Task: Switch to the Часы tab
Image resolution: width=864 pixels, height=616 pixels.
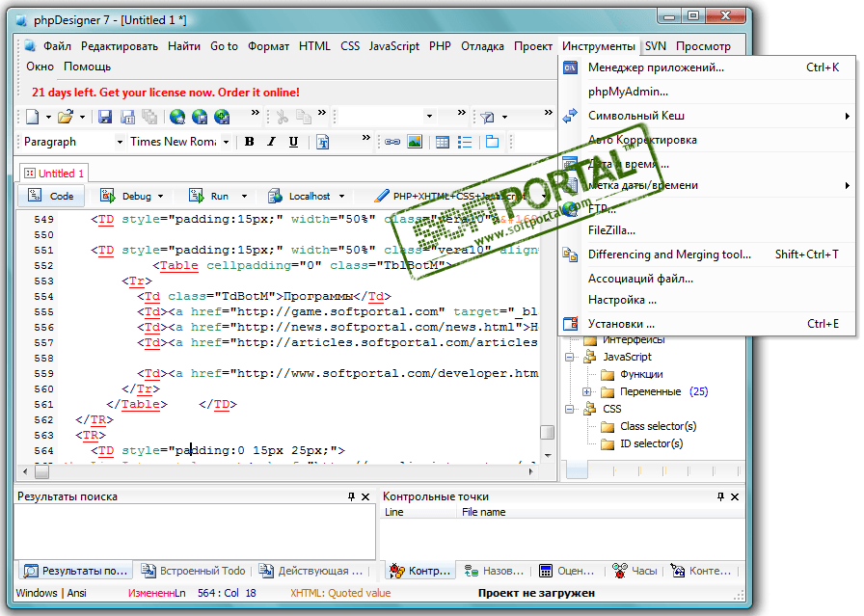Action: coord(634,571)
